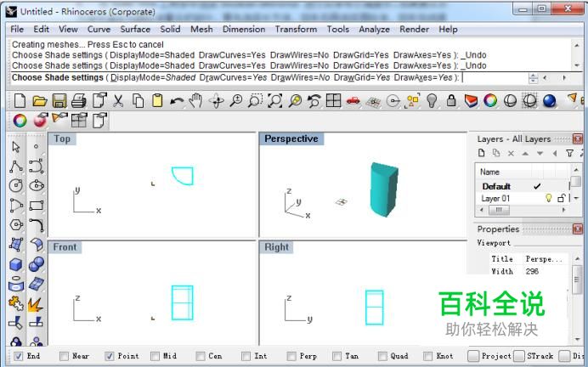Open the File menu
Screen dimensions: 588x367
pos(17,29)
